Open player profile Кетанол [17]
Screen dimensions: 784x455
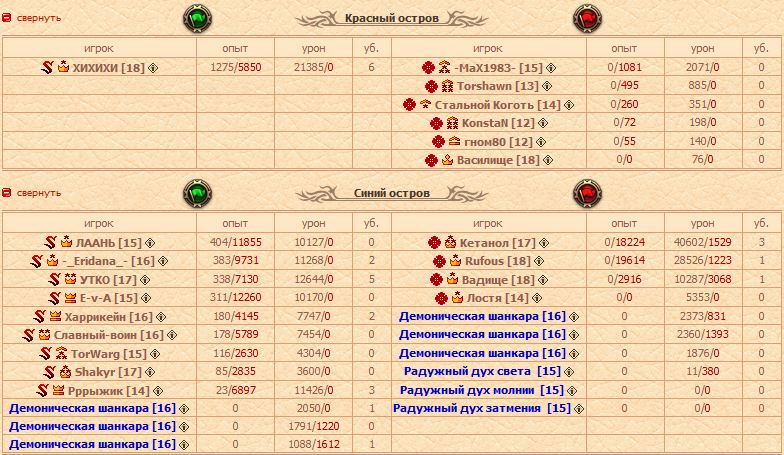[498, 242]
